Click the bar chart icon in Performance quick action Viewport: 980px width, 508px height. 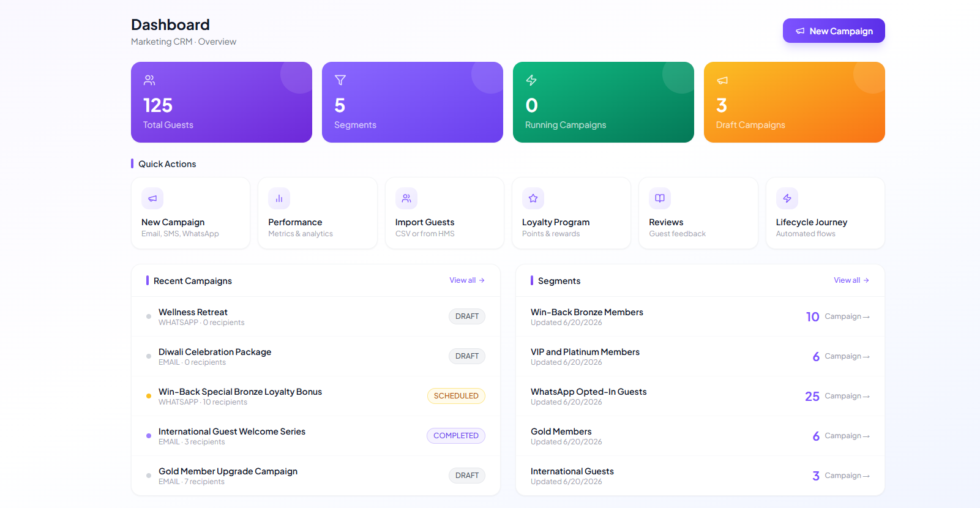coord(279,198)
